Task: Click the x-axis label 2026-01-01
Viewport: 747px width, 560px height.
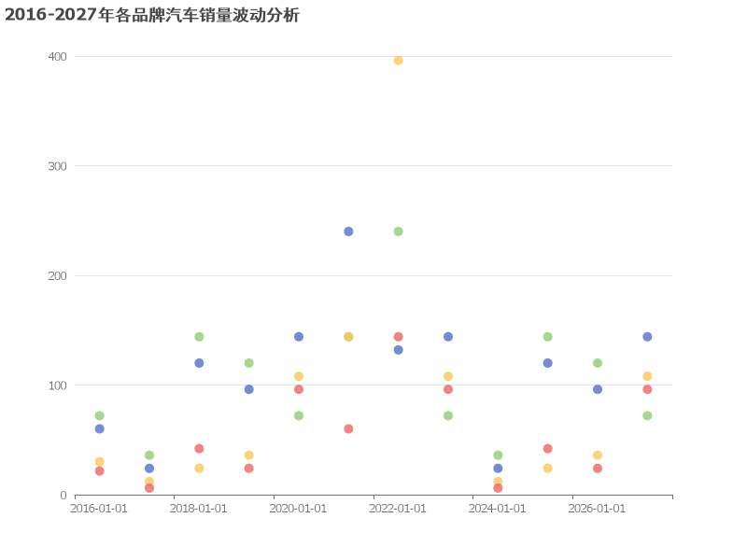Action: [x=597, y=509]
